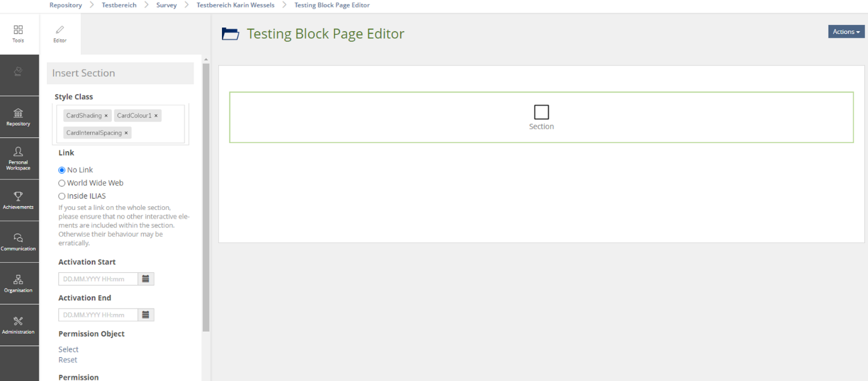868x381 pixels.
Task: Select the Inside ILIAS link option
Action: pyautogui.click(x=62, y=196)
